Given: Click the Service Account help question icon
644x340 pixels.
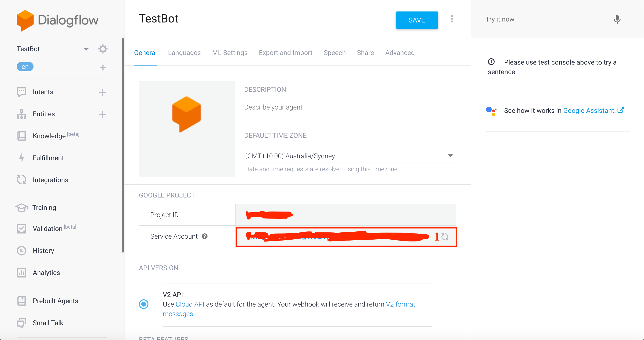Looking at the screenshot, I should click(x=204, y=236).
